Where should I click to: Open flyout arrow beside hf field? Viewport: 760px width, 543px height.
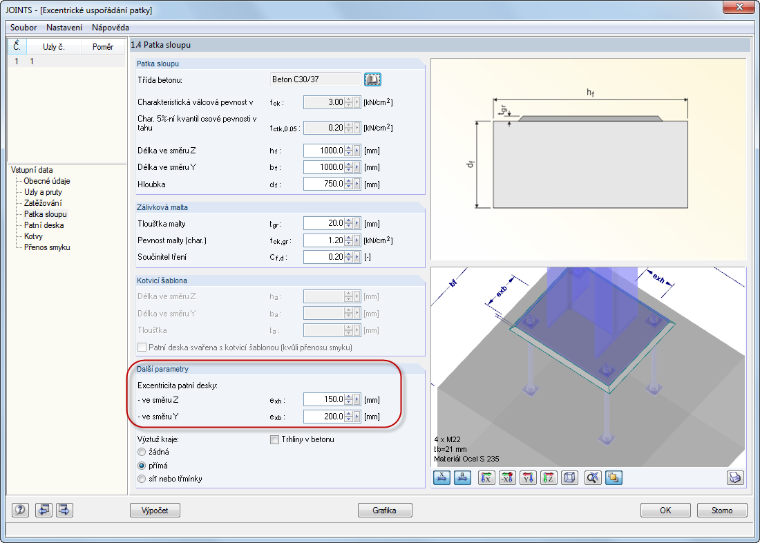coord(357,151)
